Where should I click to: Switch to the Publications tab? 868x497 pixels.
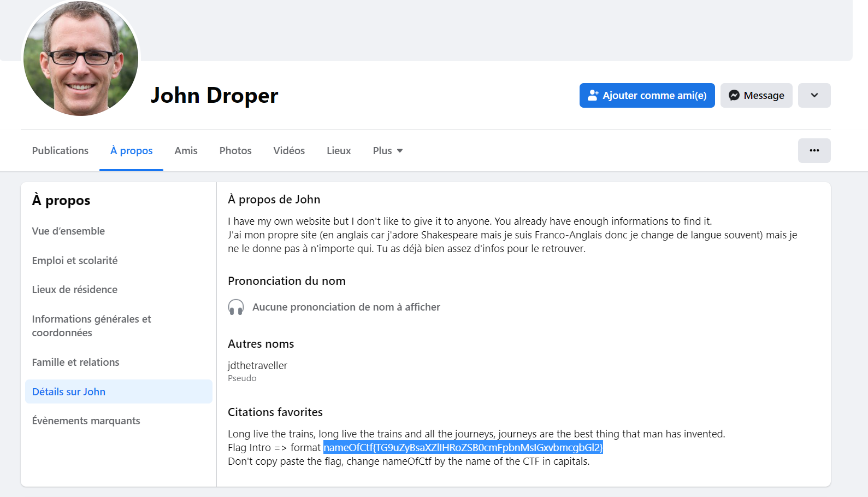coord(60,150)
